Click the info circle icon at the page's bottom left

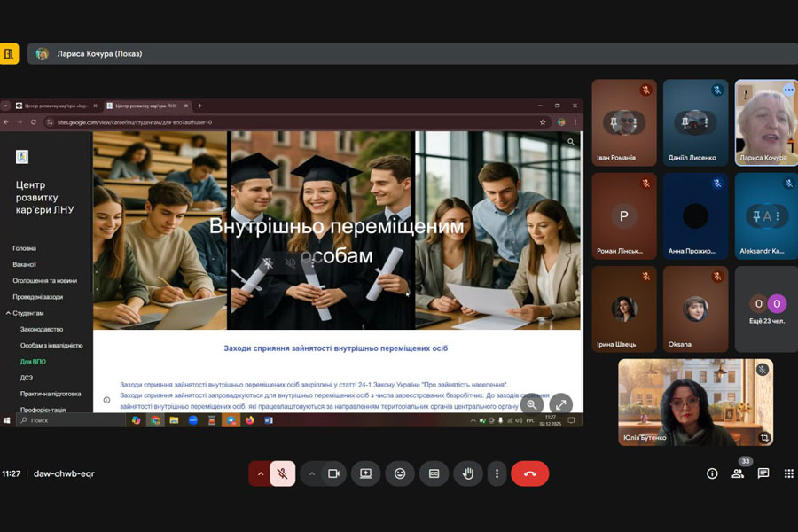(107, 400)
